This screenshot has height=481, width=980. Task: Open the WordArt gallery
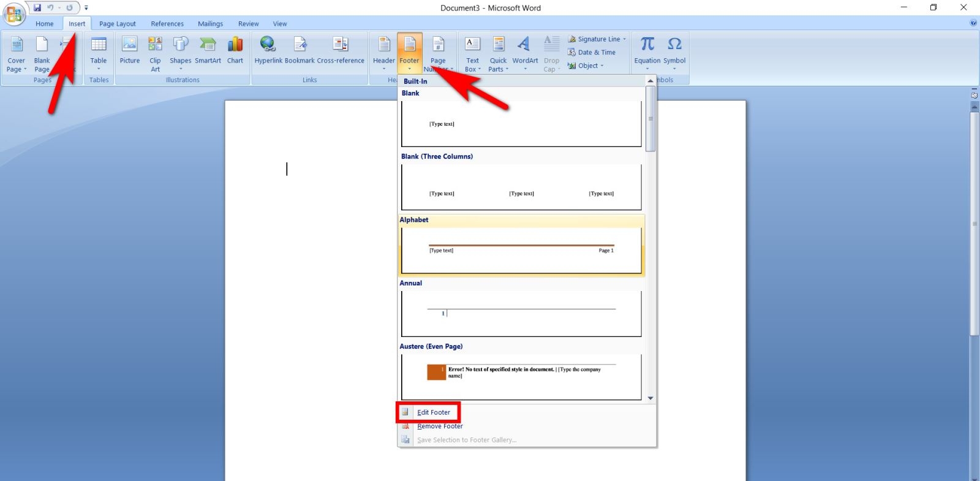tap(525, 54)
